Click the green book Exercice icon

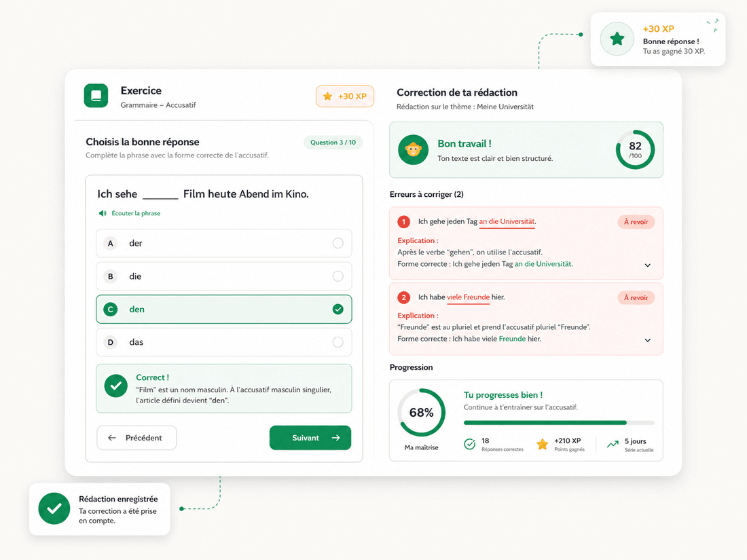pyautogui.click(x=96, y=96)
